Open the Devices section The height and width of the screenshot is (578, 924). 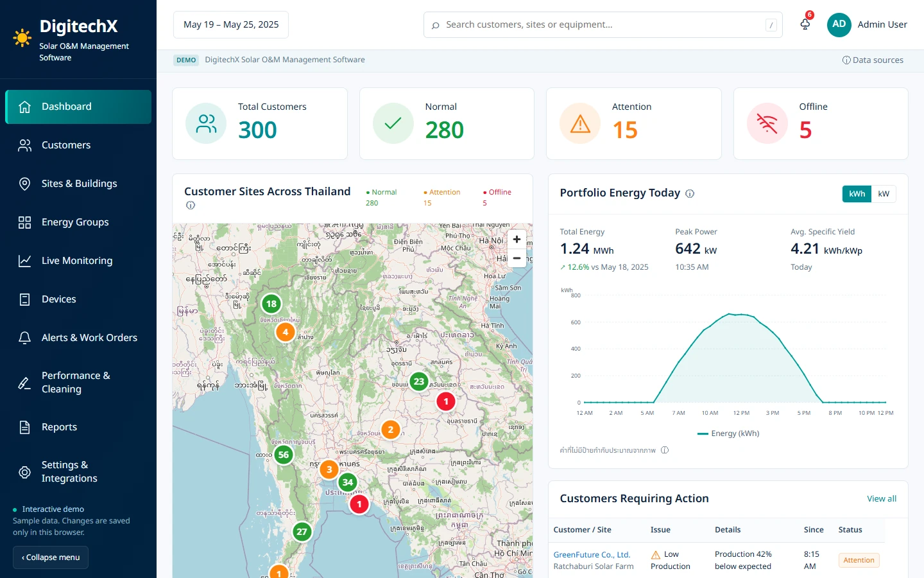[78, 299]
